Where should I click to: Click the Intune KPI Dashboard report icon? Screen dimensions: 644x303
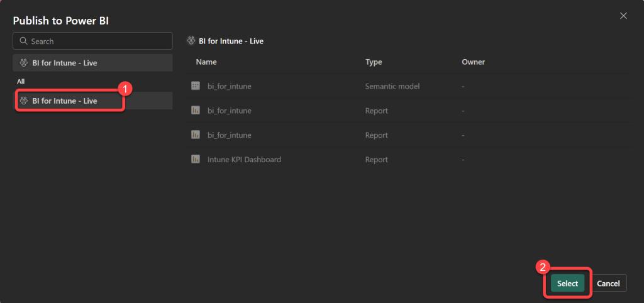(x=196, y=160)
